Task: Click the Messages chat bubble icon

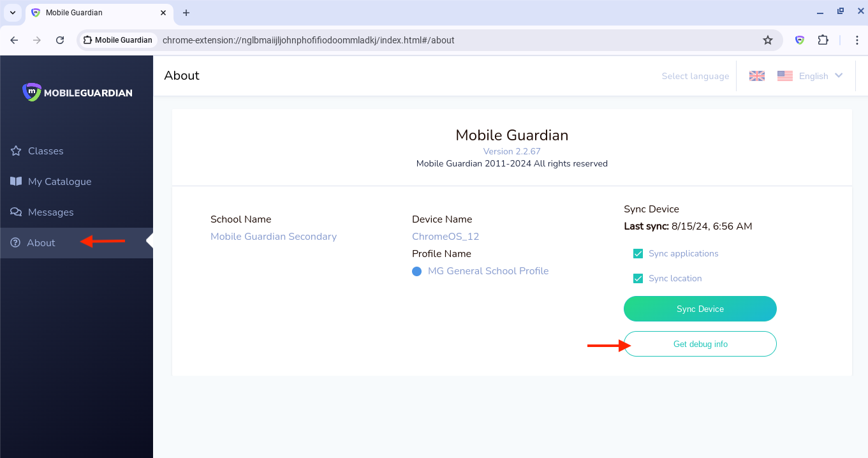Action: pyautogui.click(x=16, y=212)
